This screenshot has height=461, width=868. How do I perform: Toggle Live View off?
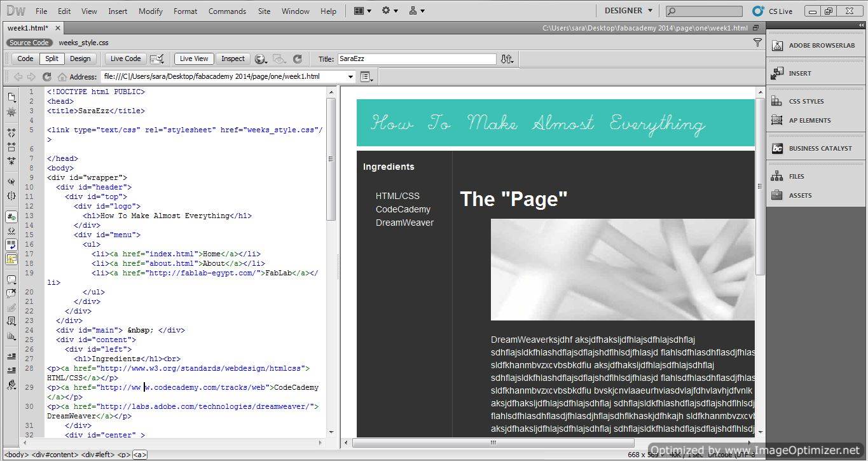(194, 58)
